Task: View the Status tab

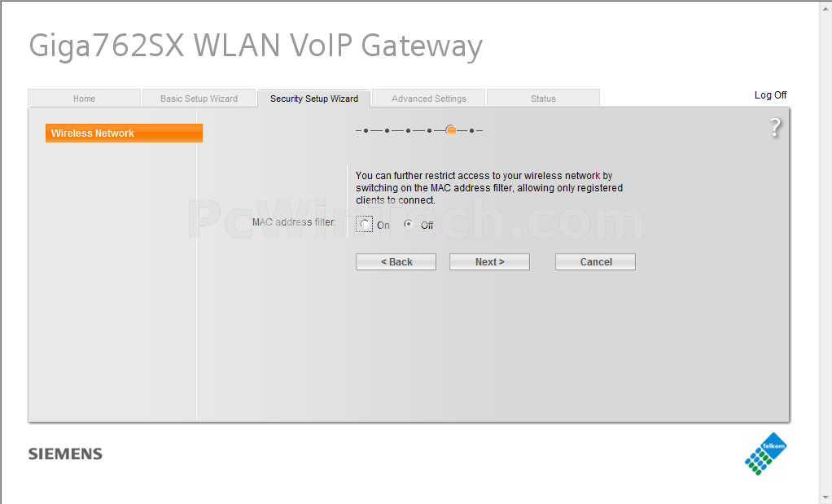Action: point(543,99)
